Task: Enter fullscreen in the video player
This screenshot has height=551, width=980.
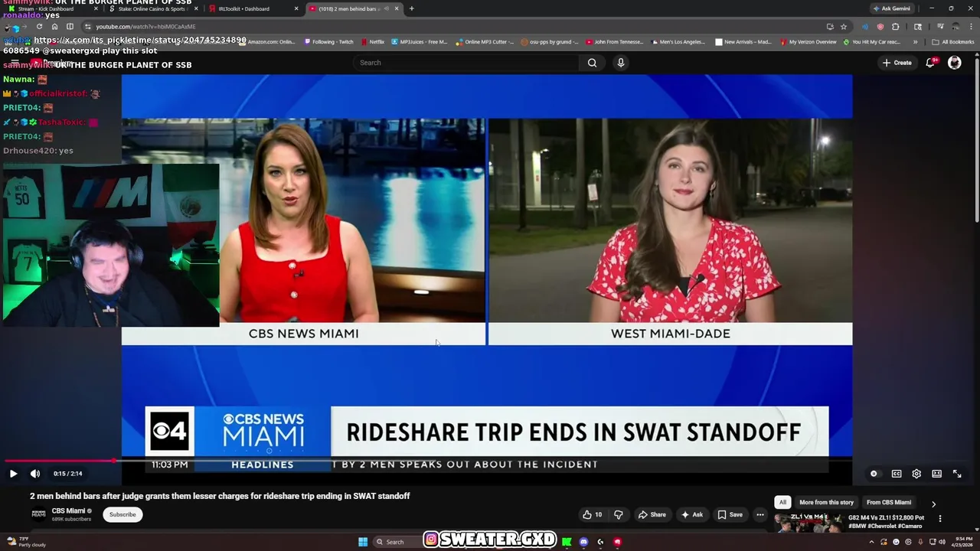Action: tap(957, 474)
